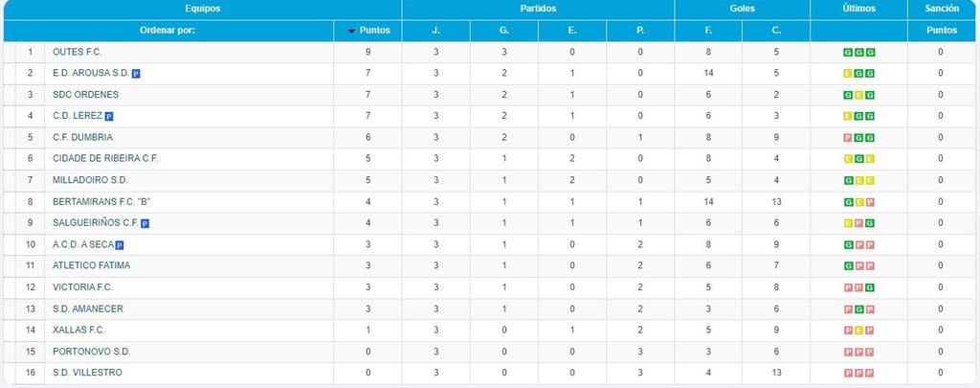Click the red P result badge in C.F. DUMBRIA row
Viewport: 980px width, 388px height.
[848, 138]
